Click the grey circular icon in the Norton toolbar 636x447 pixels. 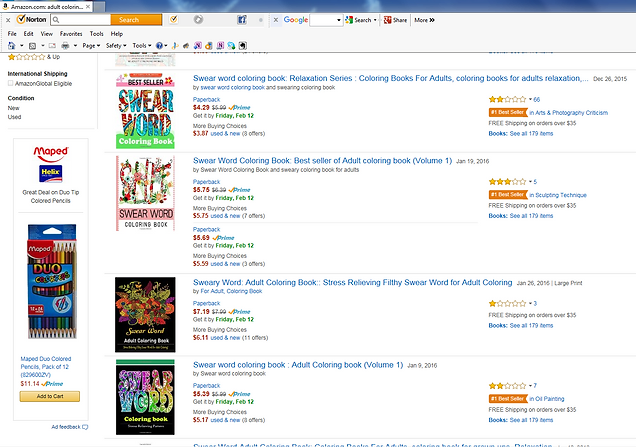point(198,19)
